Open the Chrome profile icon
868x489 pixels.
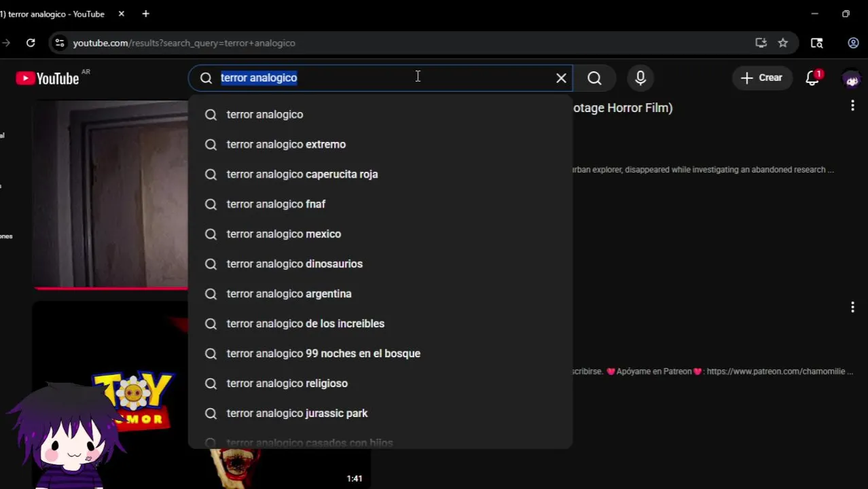coord(853,43)
